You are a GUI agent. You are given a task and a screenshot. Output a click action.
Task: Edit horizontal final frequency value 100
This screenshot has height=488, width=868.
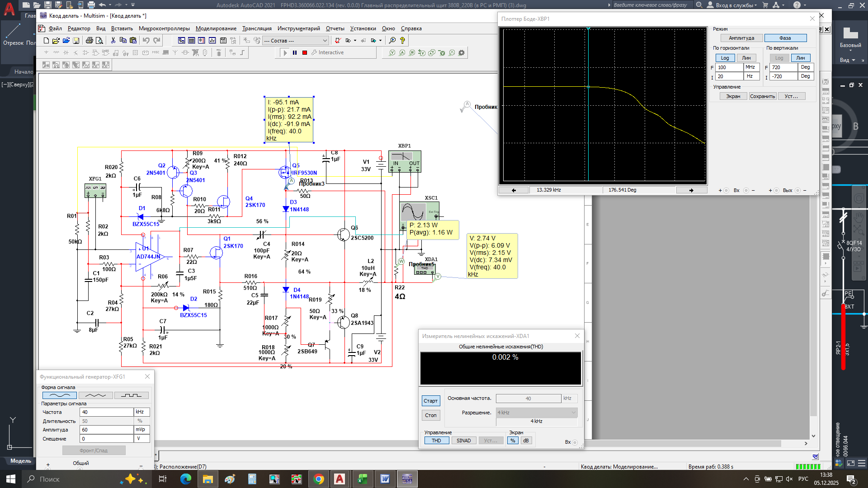729,67
